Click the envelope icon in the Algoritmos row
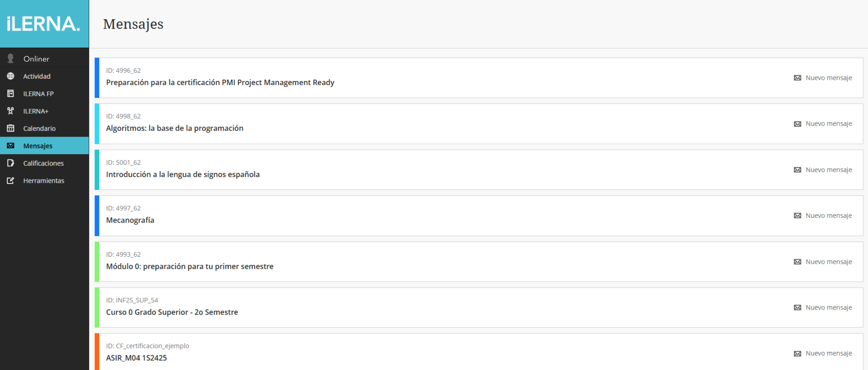 click(797, 124)
